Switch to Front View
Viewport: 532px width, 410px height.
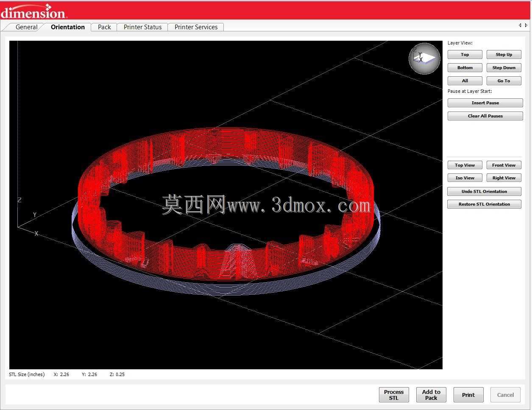click(x=504, y=165)
